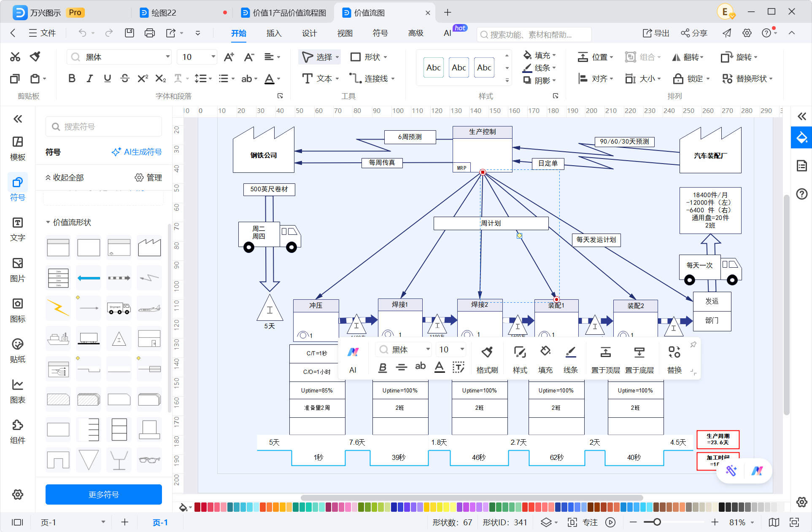The height and width of the screenshot is (532, 812).
Task: Click the cut scissors icon
Action: coord(15,57)
